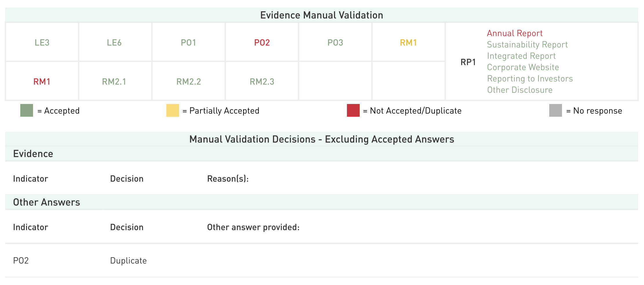The width and height of the screenshot is (644, 285).
Task: Select the RM2.1 indicator cell
Action: [114, 82]
